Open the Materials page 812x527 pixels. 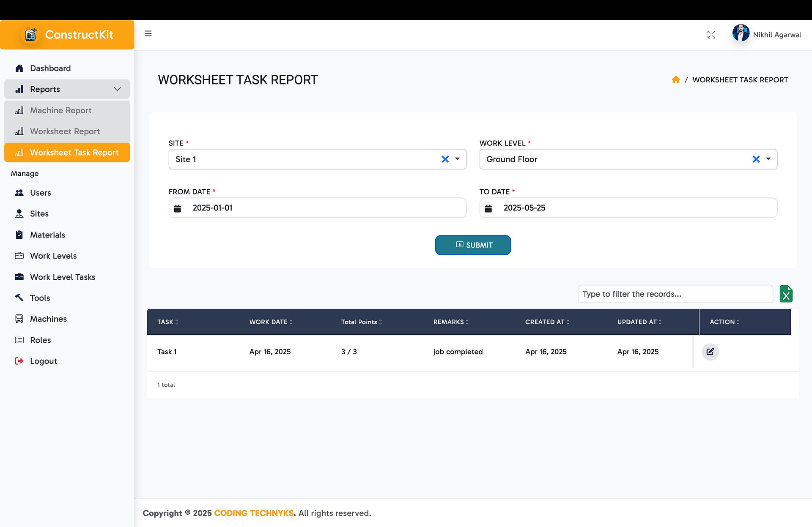(x=67, y=235)
